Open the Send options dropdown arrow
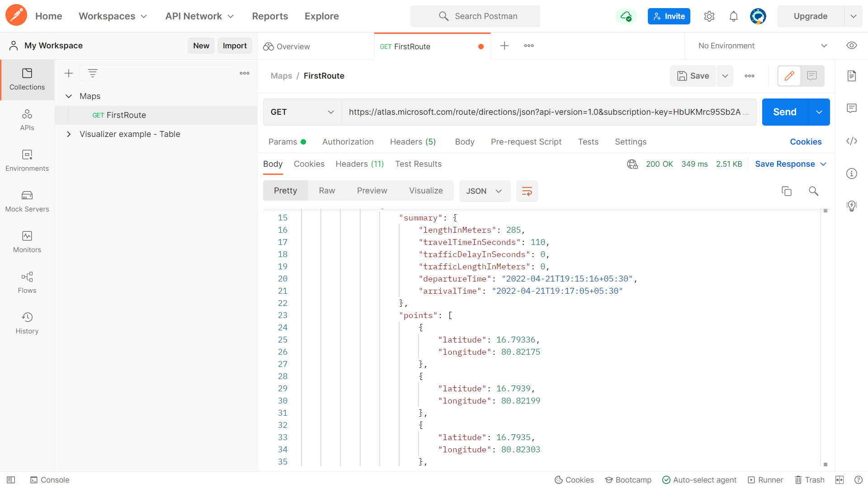The width and height of the screenshot is (868, 488). [x=819, y=112]
